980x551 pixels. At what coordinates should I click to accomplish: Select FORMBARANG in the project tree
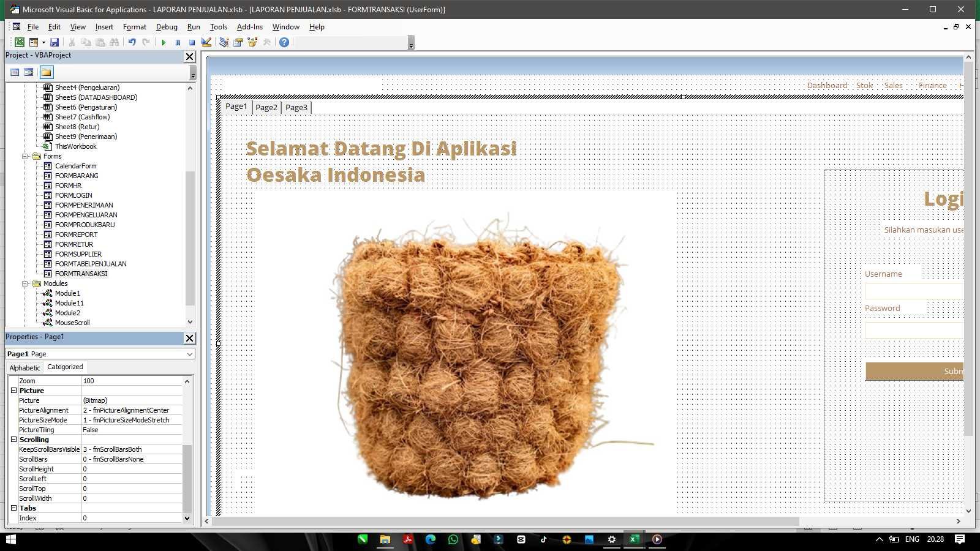click(77, 176)
